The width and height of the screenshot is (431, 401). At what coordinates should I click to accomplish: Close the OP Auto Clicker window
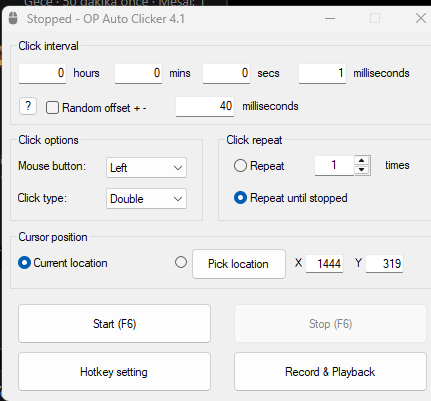click(x=421, y=18)
